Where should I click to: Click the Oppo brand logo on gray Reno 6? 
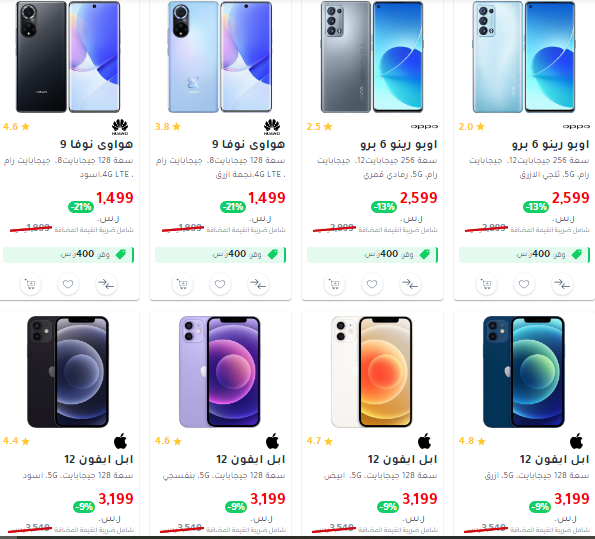click(x=424, y=126)
